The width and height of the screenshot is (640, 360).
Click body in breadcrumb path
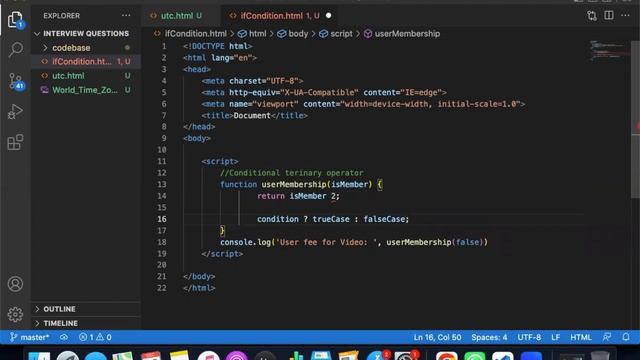[298, 34]
